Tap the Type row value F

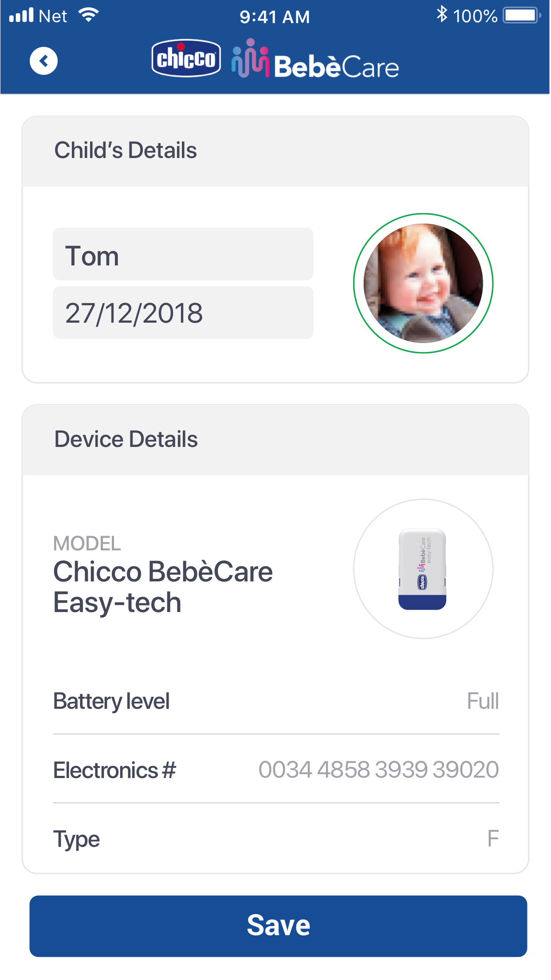pos(493,839)
